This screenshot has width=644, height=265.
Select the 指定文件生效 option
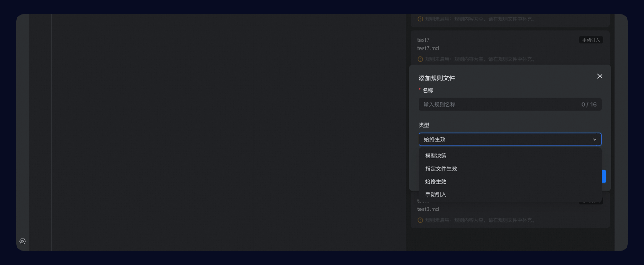click(441, 168)
